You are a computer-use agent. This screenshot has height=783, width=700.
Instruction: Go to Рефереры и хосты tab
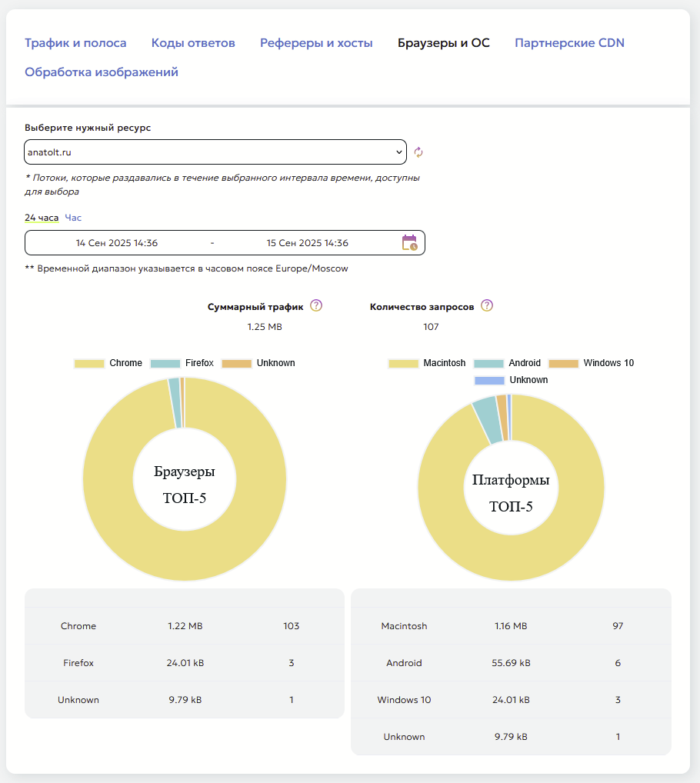316,43
